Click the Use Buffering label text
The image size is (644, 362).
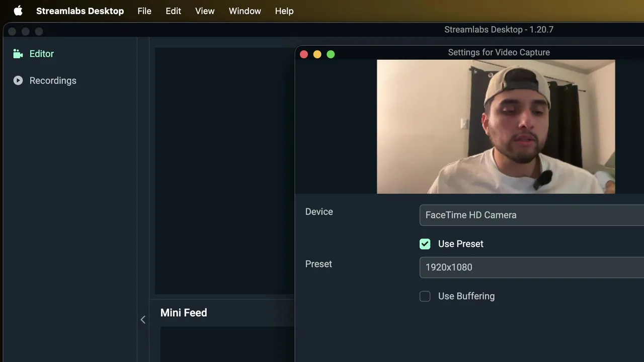coord(466,296)
